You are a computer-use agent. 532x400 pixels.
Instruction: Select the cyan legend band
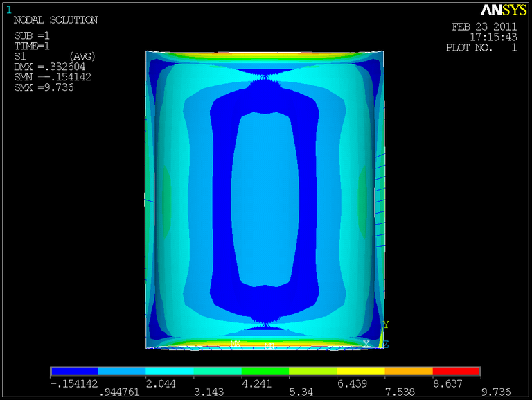coord(170,372)
